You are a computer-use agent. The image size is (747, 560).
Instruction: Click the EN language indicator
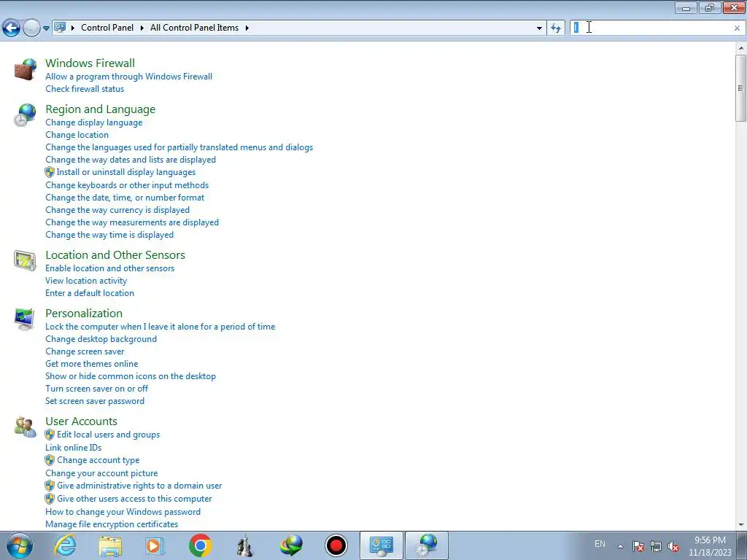[600, 544]
